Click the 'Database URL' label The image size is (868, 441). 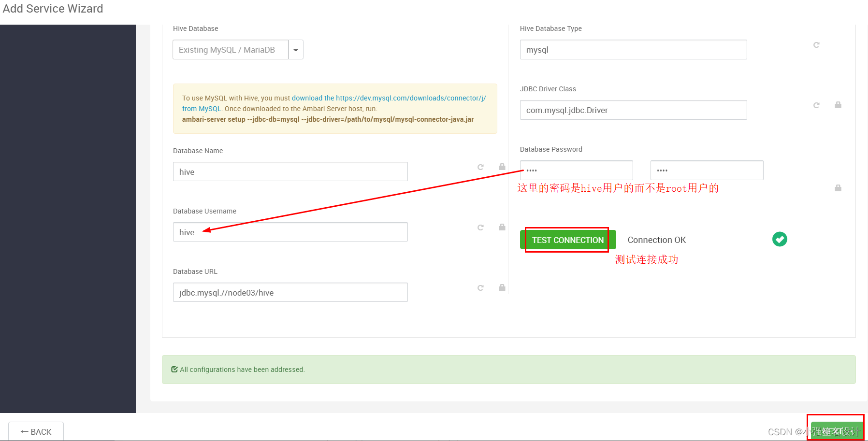[195, 271]
